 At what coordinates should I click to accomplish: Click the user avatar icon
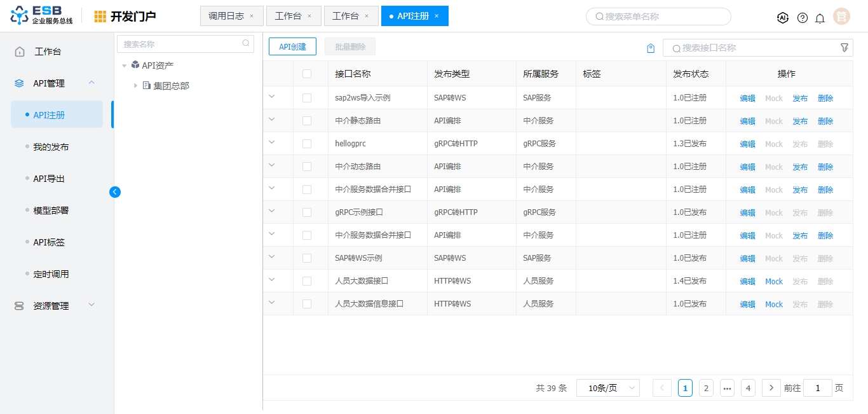click(841, 17)
